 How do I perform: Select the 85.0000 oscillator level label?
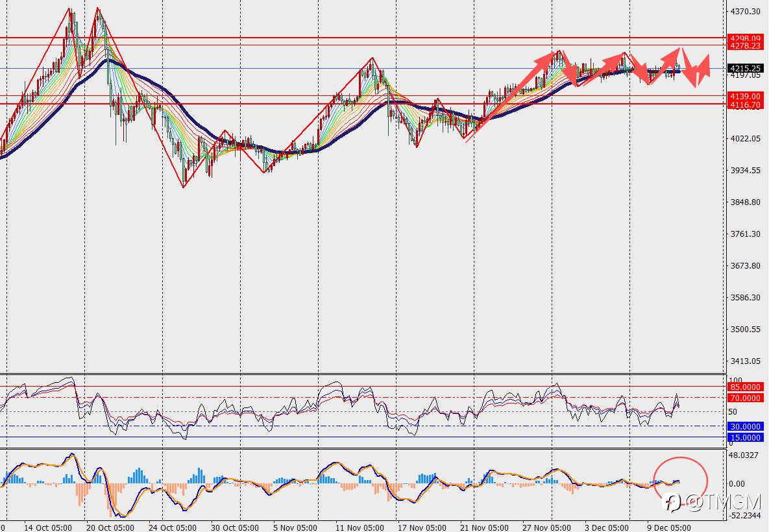coord(746,387)
